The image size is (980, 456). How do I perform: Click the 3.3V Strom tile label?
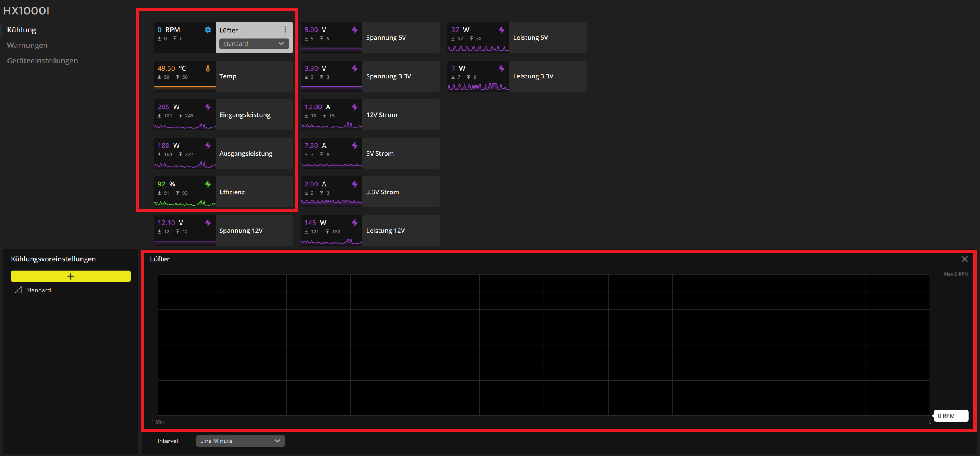[383, 192]
